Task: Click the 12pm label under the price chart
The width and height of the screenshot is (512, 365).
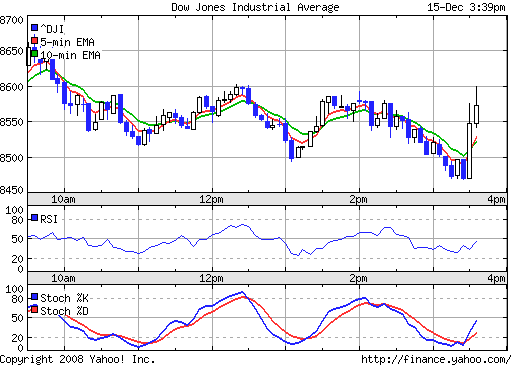Action: pyautogui.click(x=211, y=199)
